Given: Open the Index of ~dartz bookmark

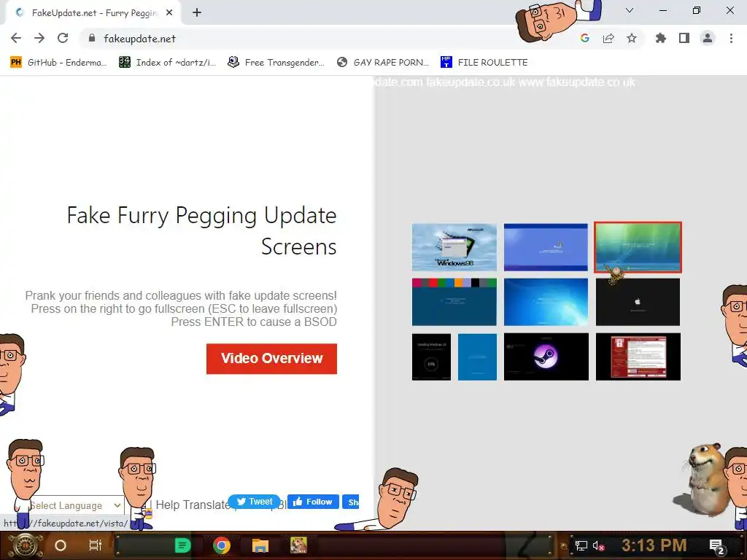Looking at the screenshot, I should pyautogui.click(x=167, y=63).
